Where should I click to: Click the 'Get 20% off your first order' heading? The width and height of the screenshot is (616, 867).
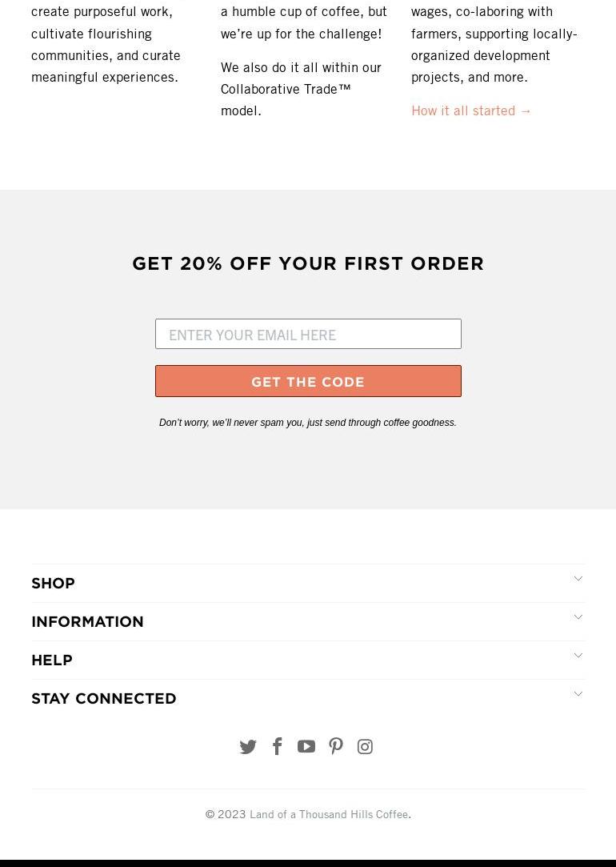coord(308,263)
